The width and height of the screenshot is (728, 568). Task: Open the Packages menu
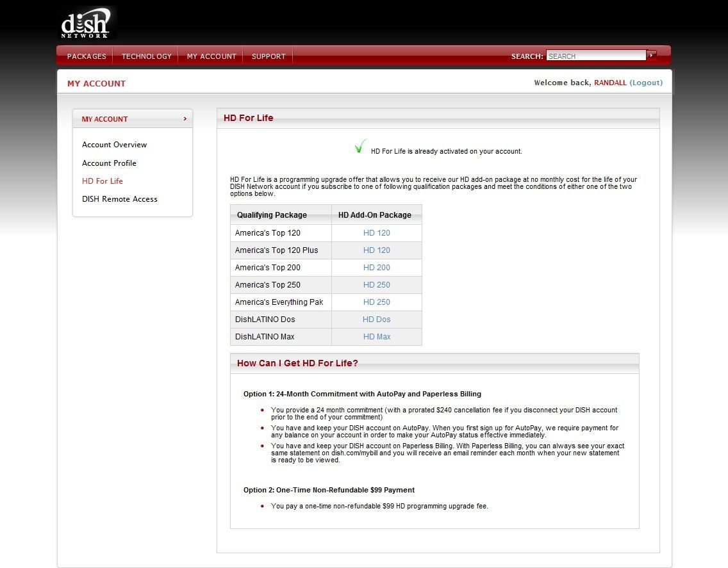[87, 56]
